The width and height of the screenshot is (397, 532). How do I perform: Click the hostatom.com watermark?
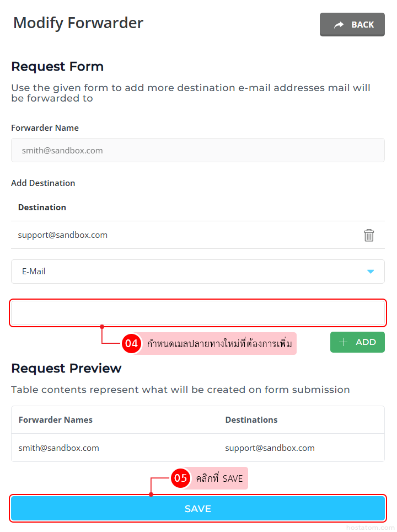(370, 528)
